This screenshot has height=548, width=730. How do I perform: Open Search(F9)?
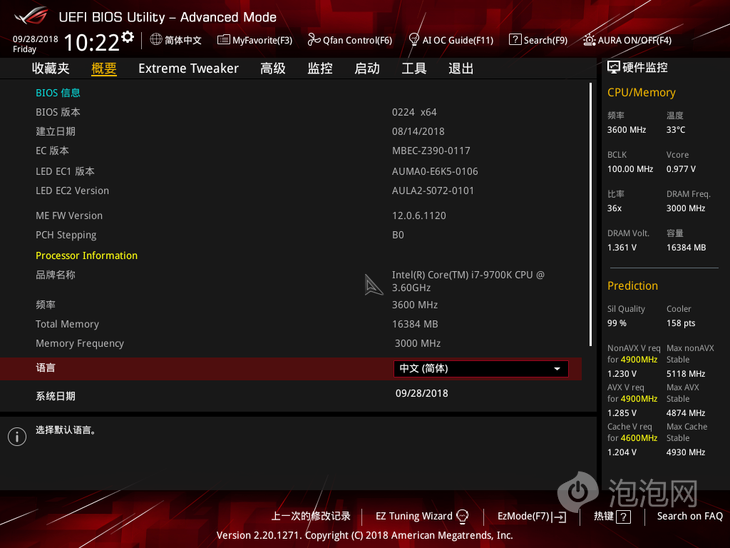pyautogui.click(x=538, y=40)
